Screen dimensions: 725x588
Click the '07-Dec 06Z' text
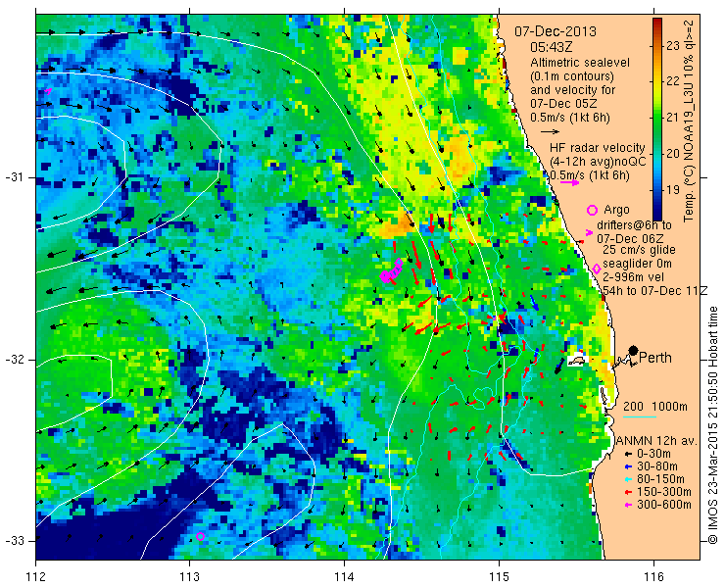630,239
